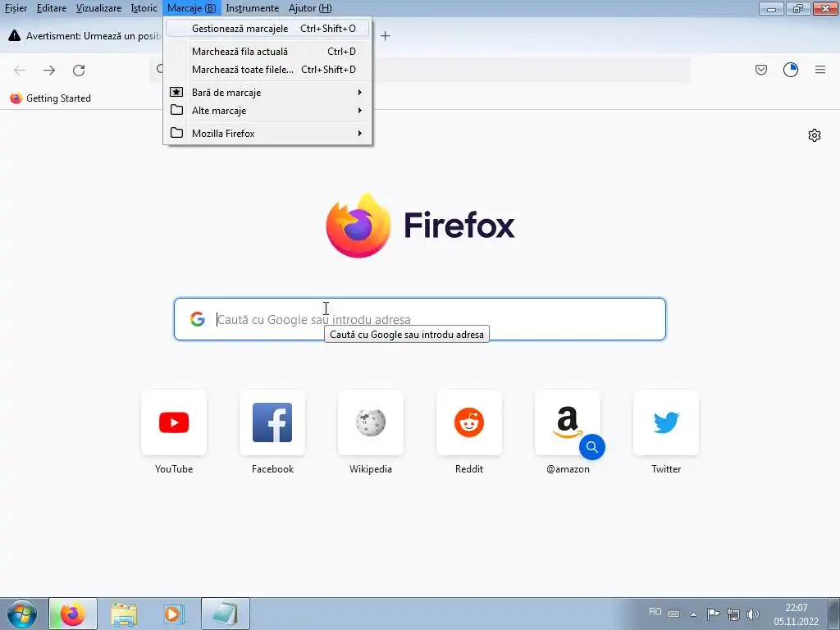
Task: Open the volume speaker icon
Action: pyautogui.click(x=753, y=614)
